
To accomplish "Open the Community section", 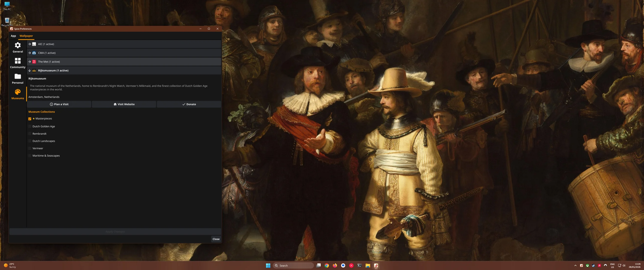I will click(18, 63).
